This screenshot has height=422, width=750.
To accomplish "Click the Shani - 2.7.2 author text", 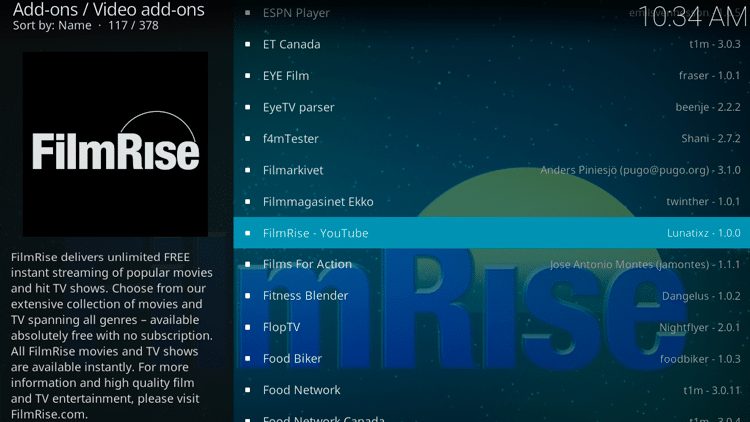I will pyautogui.click(x=711, y=139).
